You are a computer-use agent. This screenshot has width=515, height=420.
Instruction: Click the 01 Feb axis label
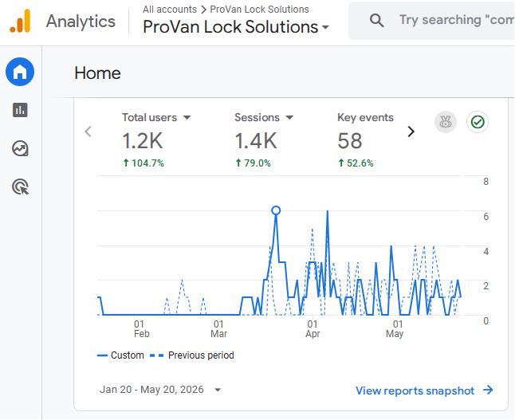[141, 329]
